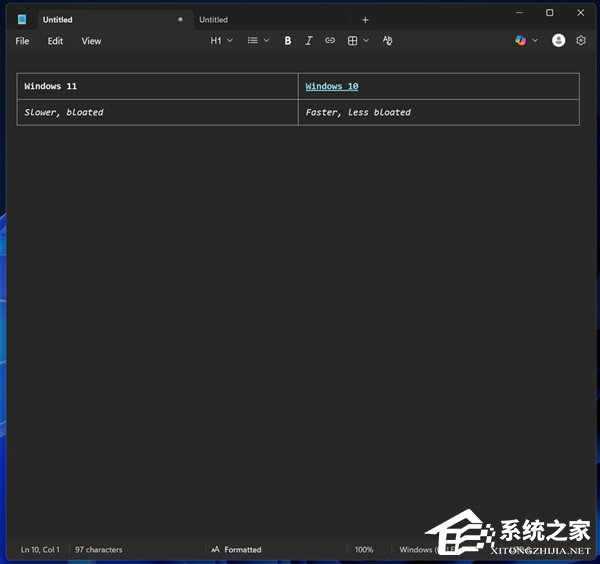The image size is (600, 564).
Task: Toggle the Formatted view button
Action: click(236, 550)
